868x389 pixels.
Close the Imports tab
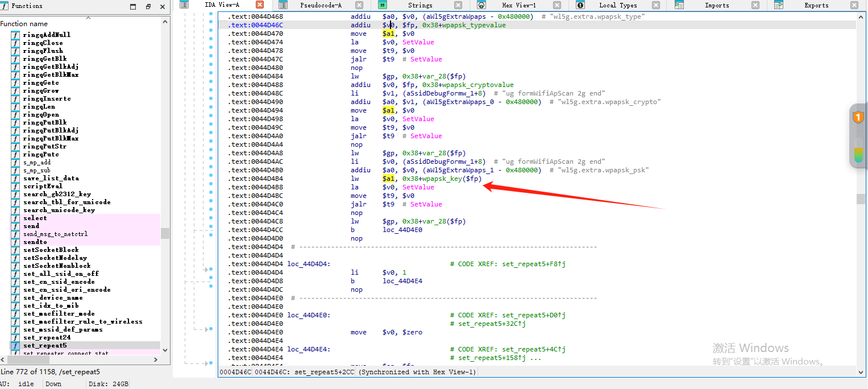[x=755, y=5]
